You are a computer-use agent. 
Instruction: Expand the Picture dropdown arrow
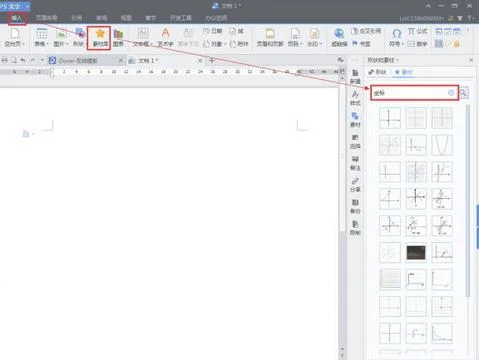(67, 44)
